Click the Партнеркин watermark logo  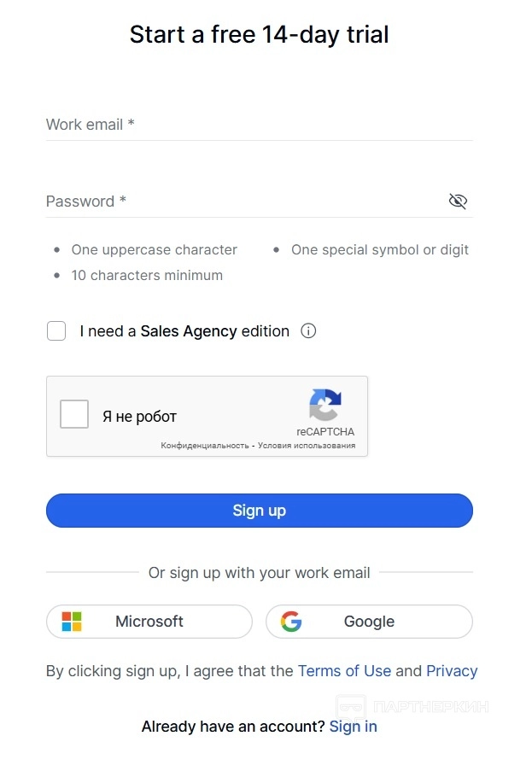click(350, 706)
